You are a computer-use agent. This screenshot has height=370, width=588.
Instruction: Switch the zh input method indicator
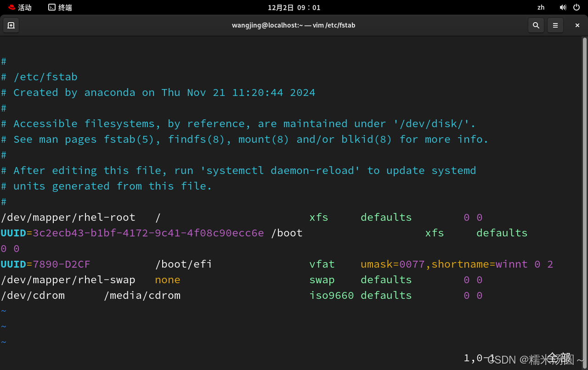click(541, 7)
